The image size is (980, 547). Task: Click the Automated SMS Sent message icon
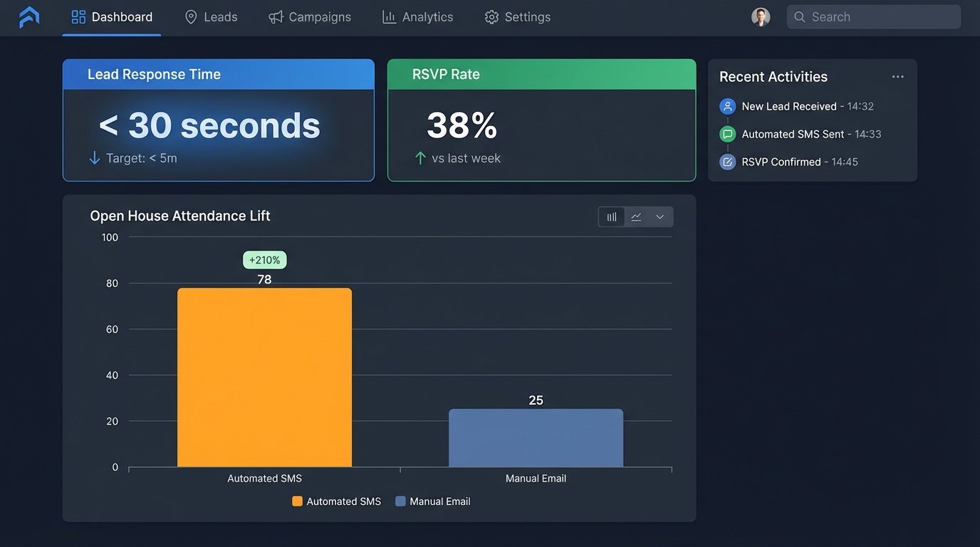click(x=727, y=133)
